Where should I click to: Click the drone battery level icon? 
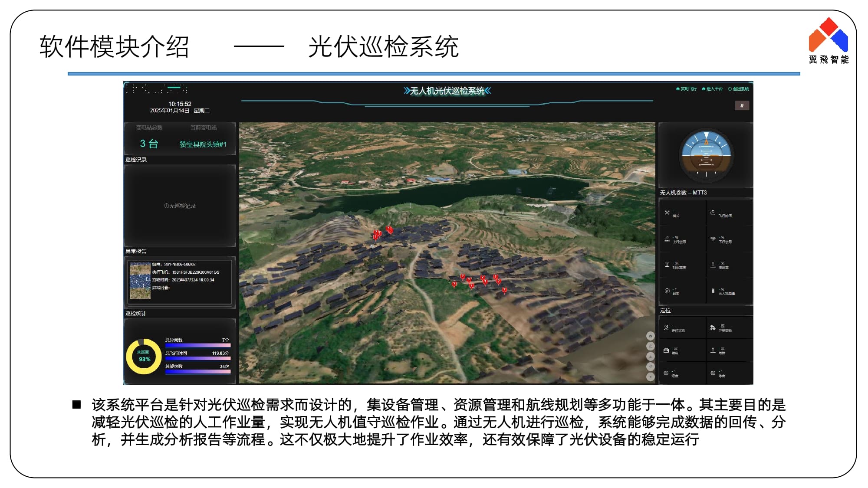[713, 291]
